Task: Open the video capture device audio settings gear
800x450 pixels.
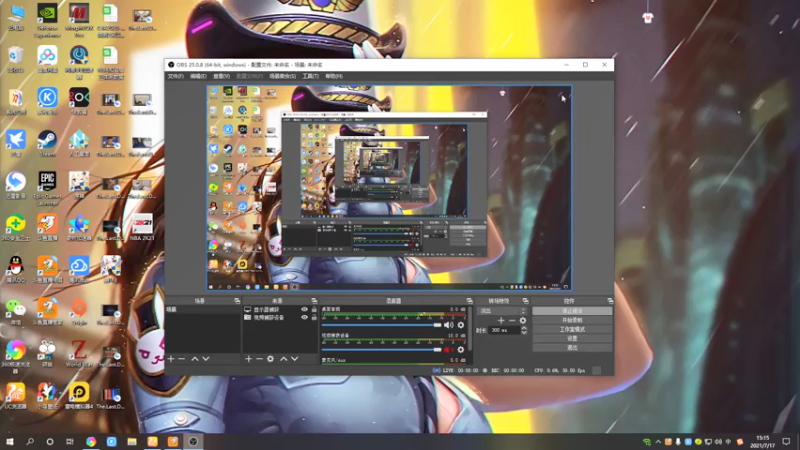Action: (x=461, y=349)
